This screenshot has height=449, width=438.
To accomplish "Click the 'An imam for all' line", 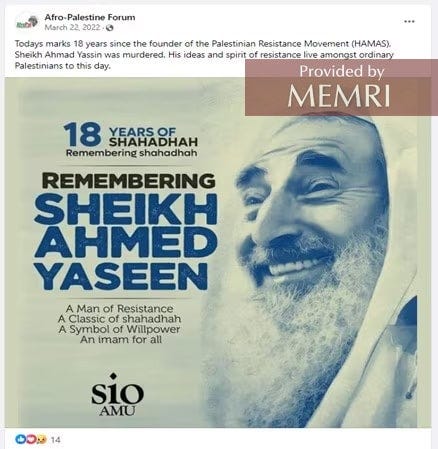I will pyautogui.click(x=121, y=340).
